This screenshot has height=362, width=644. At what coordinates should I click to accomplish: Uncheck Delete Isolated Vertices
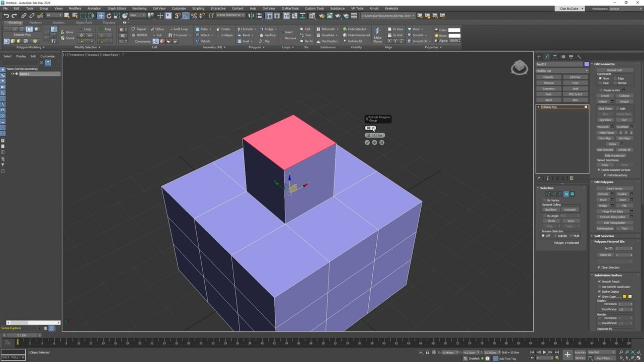tap(599, 170)
